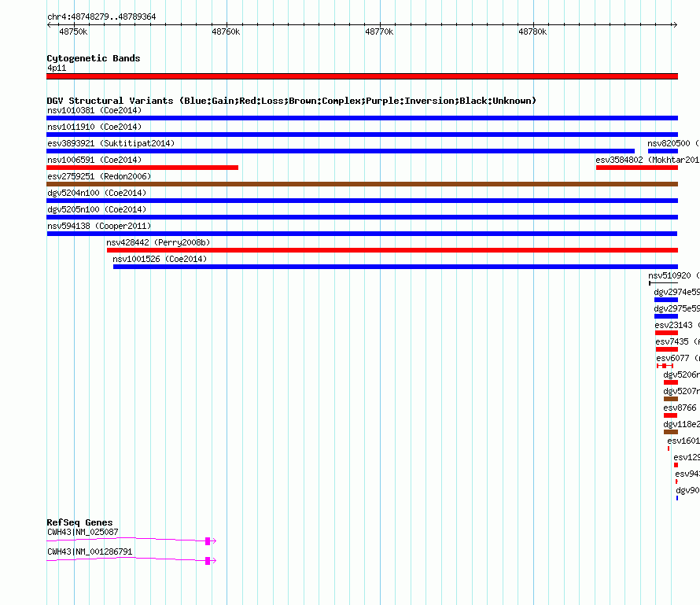
Task: Click the brown esv2759251 (Redon2006) complex bar
Action: click(362, 184)
